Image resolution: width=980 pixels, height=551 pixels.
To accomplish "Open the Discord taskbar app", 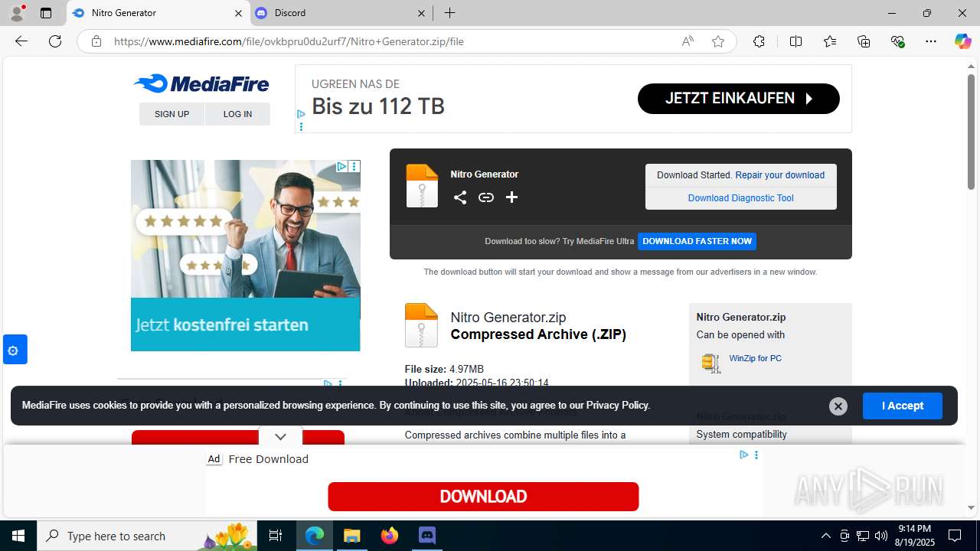I will (427, 536).
